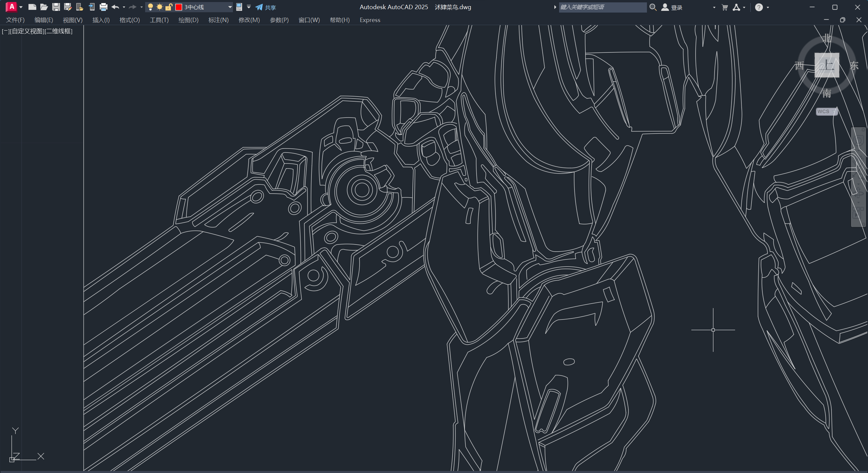Create a new drawing with the New icon
The width and height of the screenshot is (868, 473).
(32, 7)
